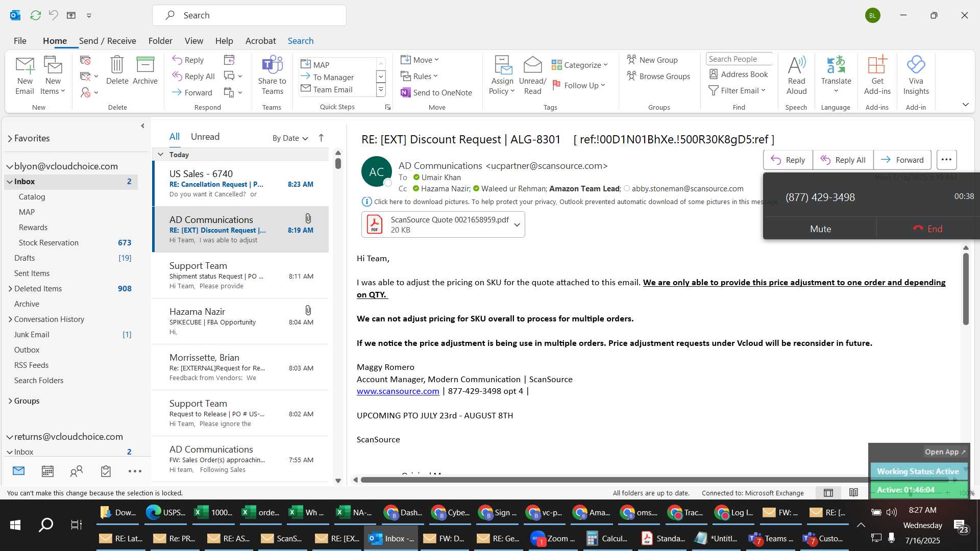Screen dimensions: 980x551
Task: Open the Categorize dropdown
Action: coord(580,65)
